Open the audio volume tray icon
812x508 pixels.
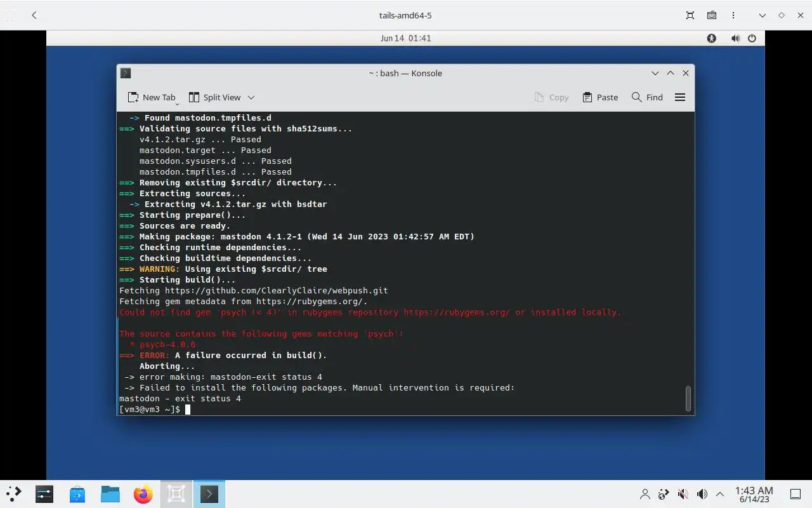point(702,494)
